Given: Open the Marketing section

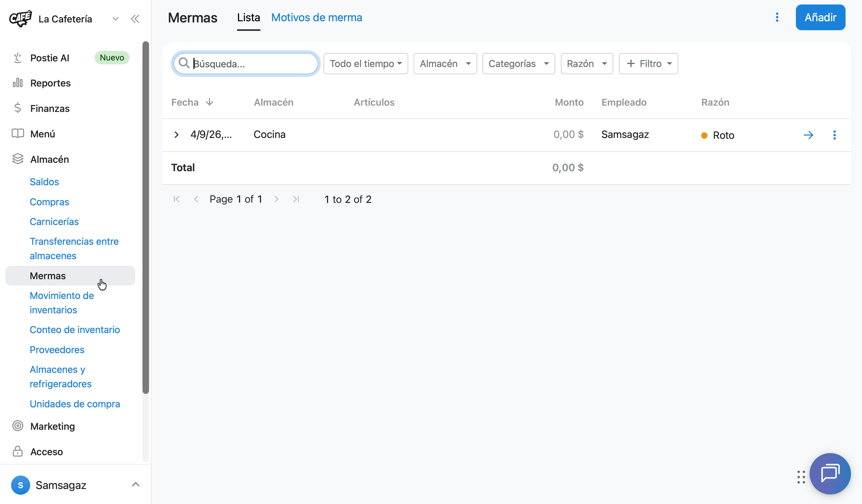Looking at the screenshot, I should 70,426.
